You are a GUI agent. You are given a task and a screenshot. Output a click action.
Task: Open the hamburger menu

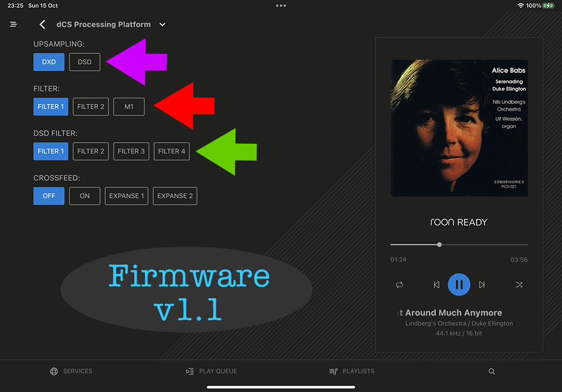coord(13,24)
